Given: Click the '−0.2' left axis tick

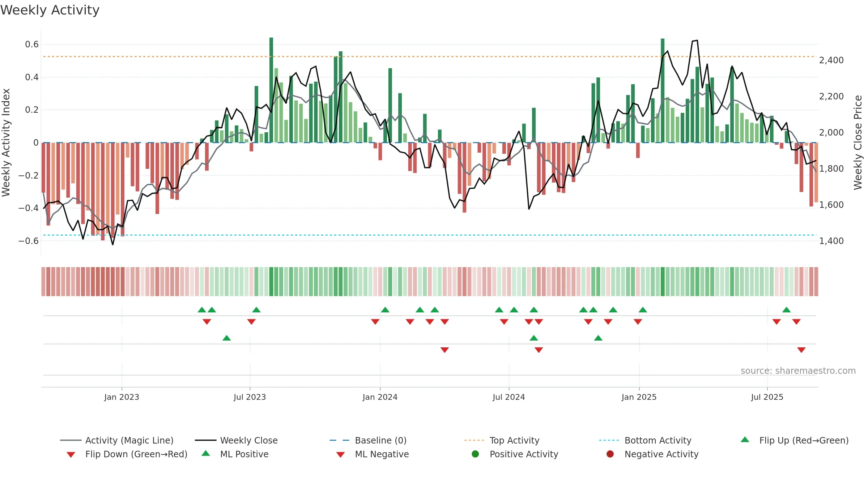Looking at the screenshot, I should tap(29, 175).
